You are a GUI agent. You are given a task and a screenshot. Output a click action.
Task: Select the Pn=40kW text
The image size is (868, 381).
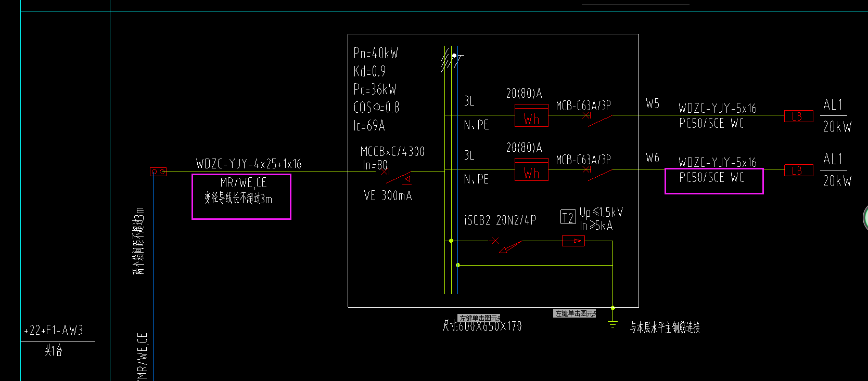[376, 53]
